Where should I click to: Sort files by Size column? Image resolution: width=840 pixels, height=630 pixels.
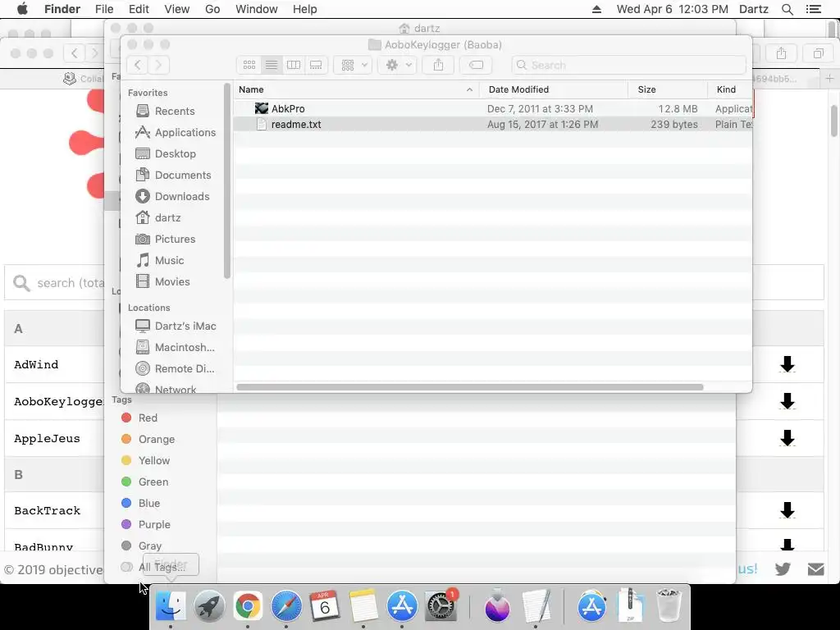click(668, 89)
